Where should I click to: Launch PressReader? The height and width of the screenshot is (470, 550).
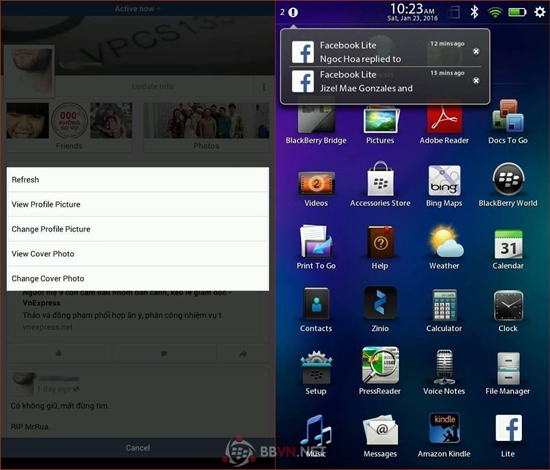(380, 372)
